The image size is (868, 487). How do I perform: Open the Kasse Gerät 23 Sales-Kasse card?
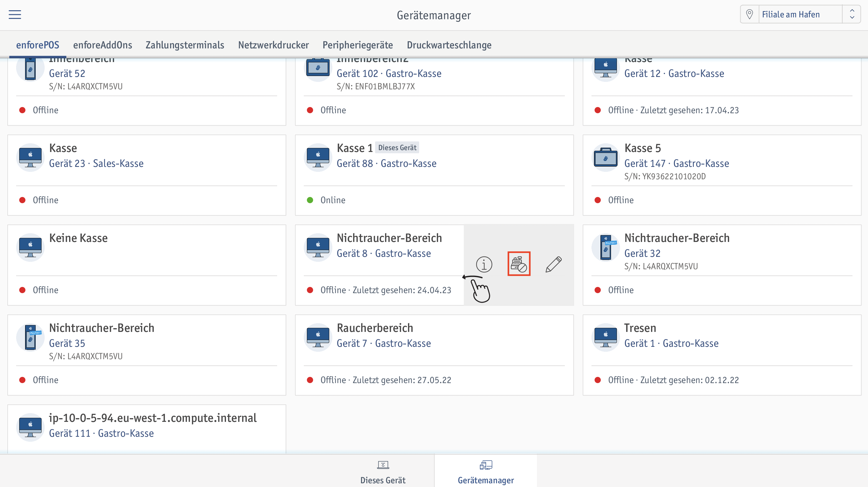(147, 175)
